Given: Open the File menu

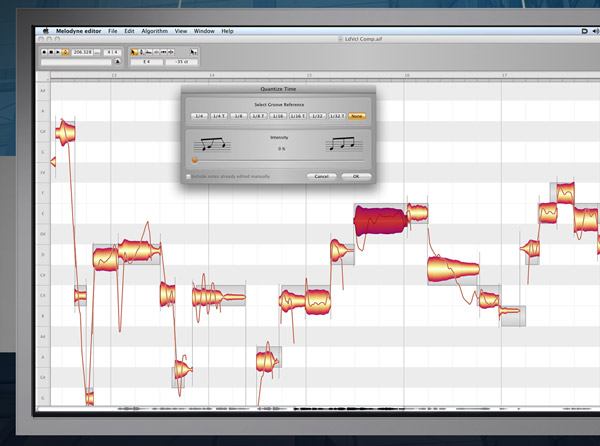Looking at the screenshot, I should tap(112, 31).
